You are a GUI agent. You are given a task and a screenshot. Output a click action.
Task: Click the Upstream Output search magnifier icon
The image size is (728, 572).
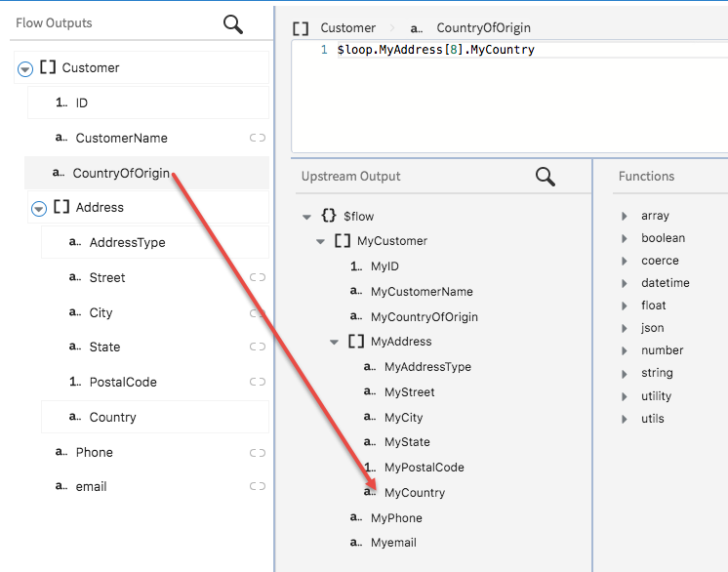click(546, 177)
